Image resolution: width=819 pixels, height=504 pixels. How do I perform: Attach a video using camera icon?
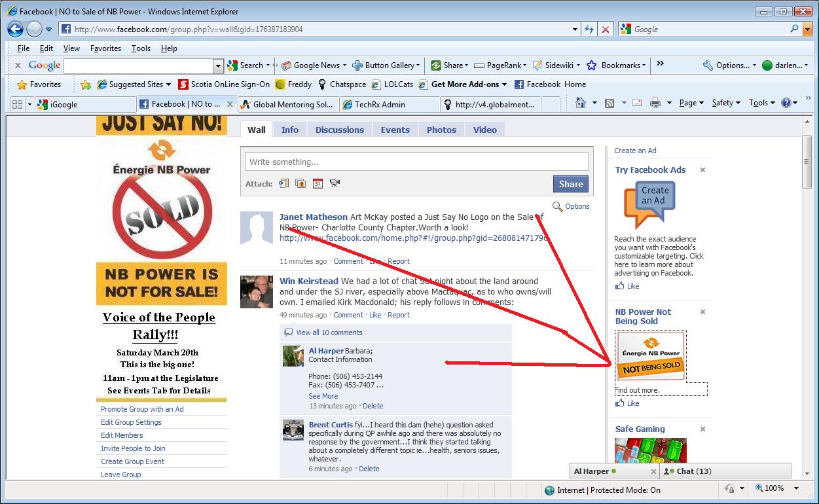click(x=335, y=184)
